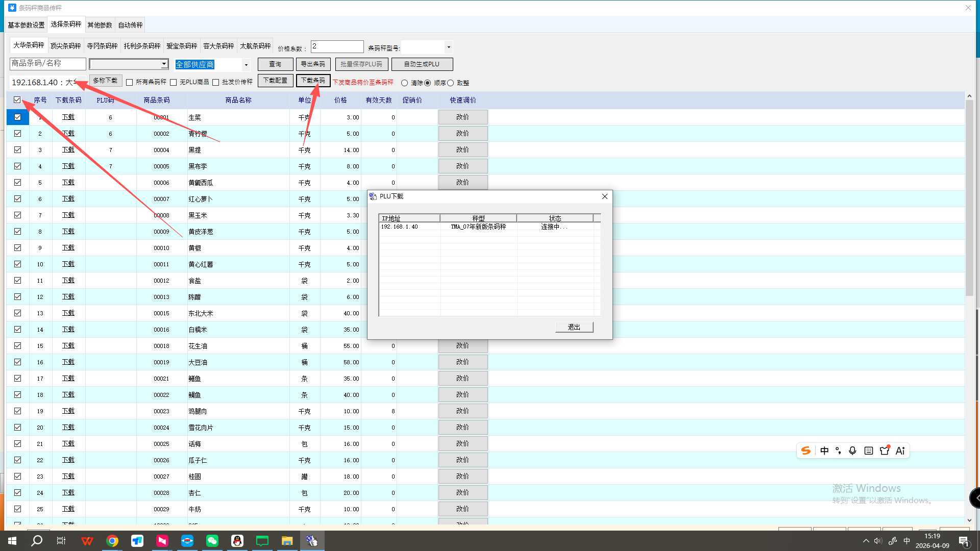Viewport: 980px width, 551px height.
Task: Click the Sogou AI assistant icon
Action: tap(900, 450)
